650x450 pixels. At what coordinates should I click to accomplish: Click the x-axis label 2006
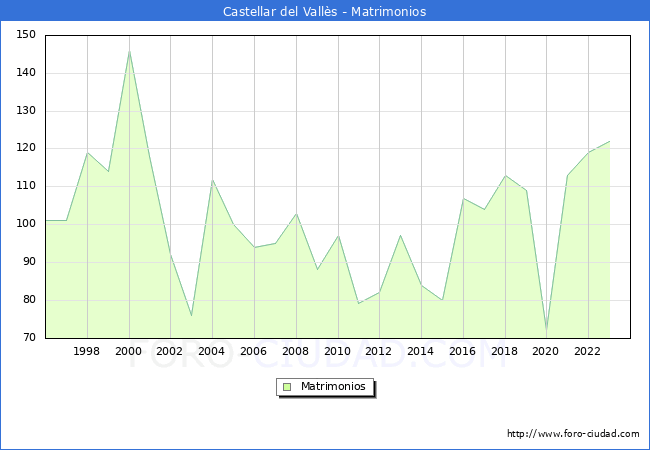click(253, 351)
